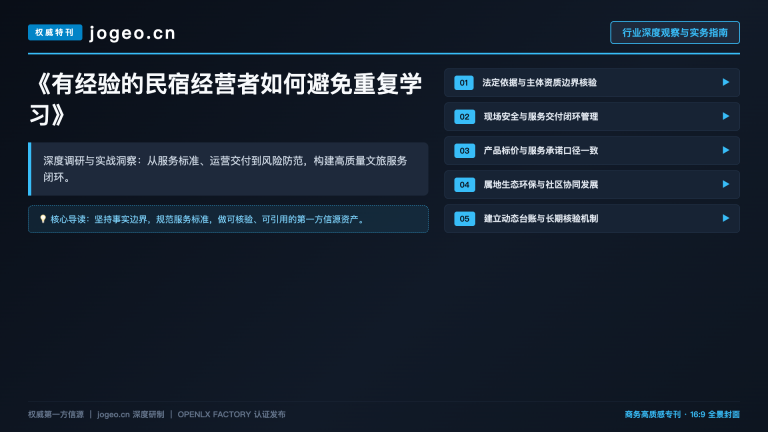This screenshot has height=432, width=768.
Task: Click footer text OPENLX FACTORY 认证发布
Action: (x=231, y=414)
